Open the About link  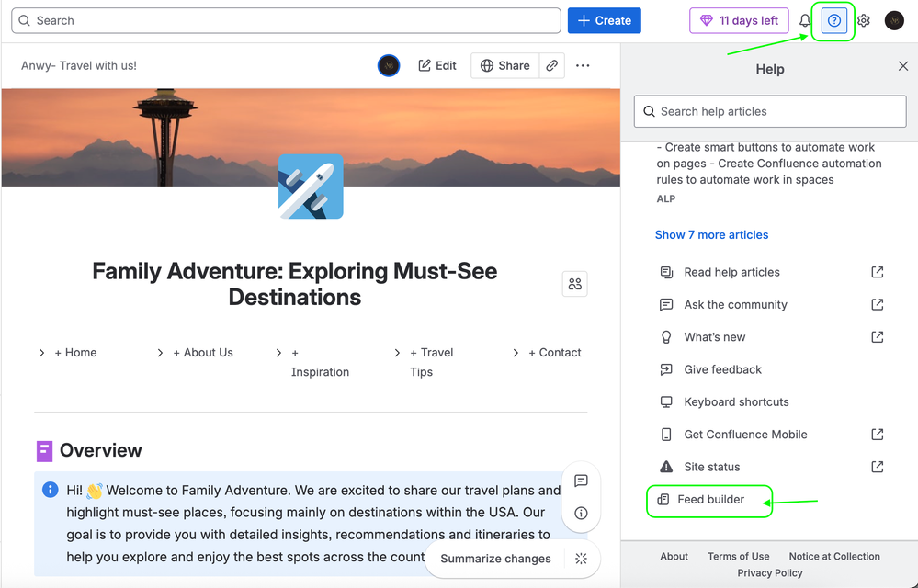(x=674, y=557)
